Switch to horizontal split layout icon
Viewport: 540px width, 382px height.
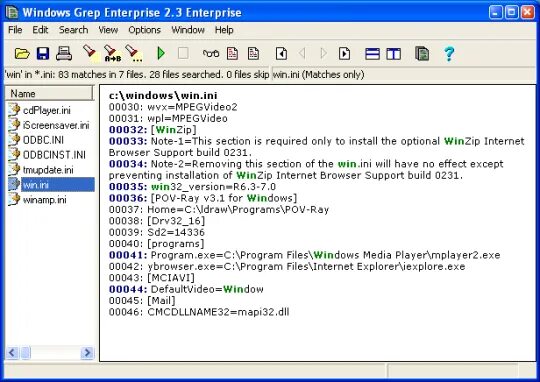(x=372, y=54)
